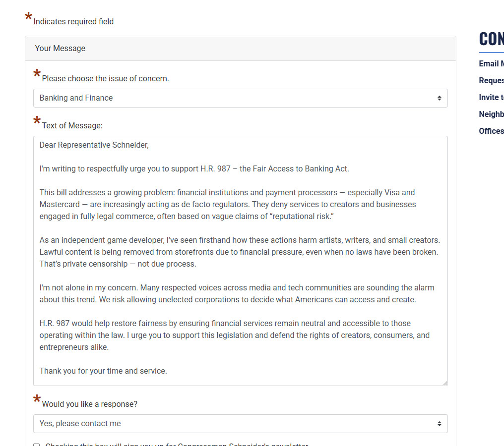Toggle the newsletter signup checkbox
This screenshot has height=446, width=504.
click(x=37, y=445)
